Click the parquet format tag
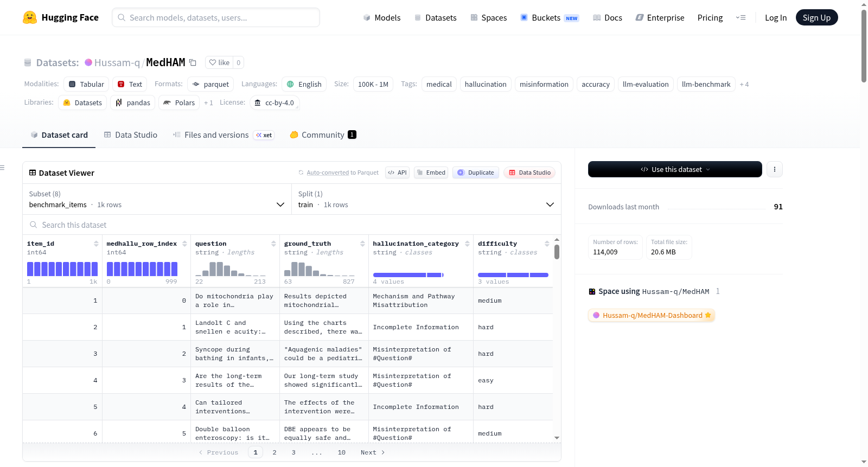 coord(210,84)
